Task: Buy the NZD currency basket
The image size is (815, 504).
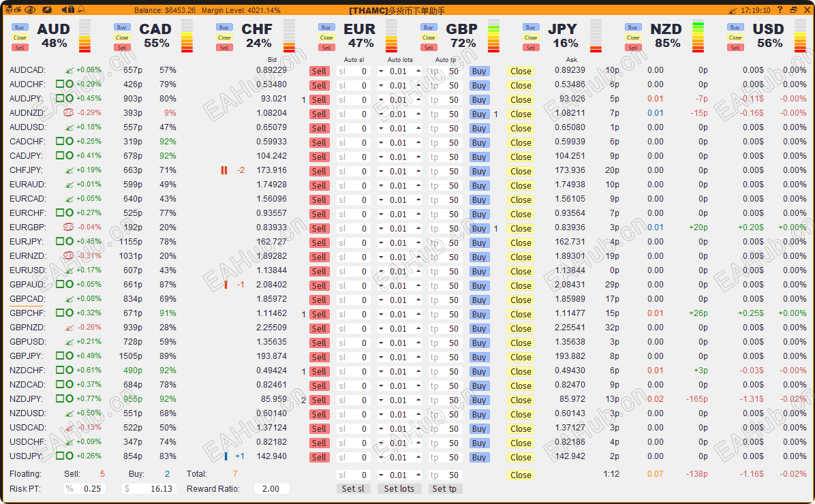Action: coord(633,27)
